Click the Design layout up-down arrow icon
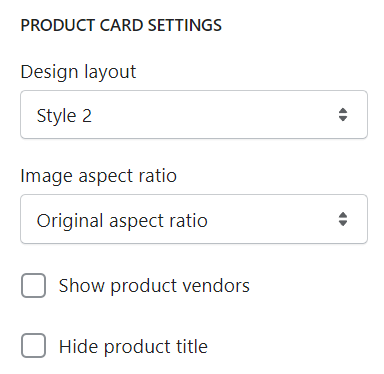This screenshot has width=384, height=374. [343, 115]
